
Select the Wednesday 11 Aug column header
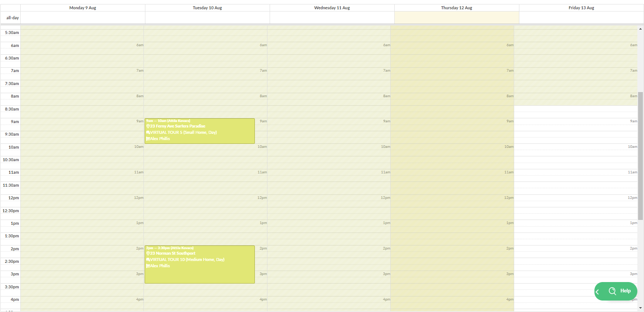(332, 8)
